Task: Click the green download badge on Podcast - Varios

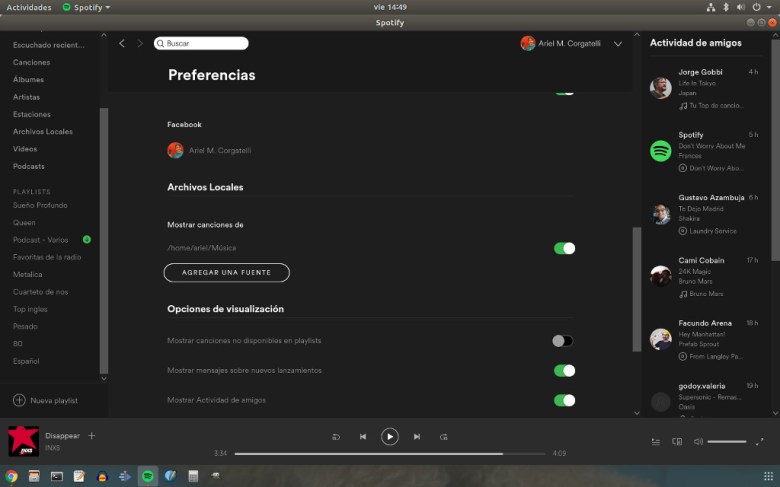Action: click(x=87, y=239)
